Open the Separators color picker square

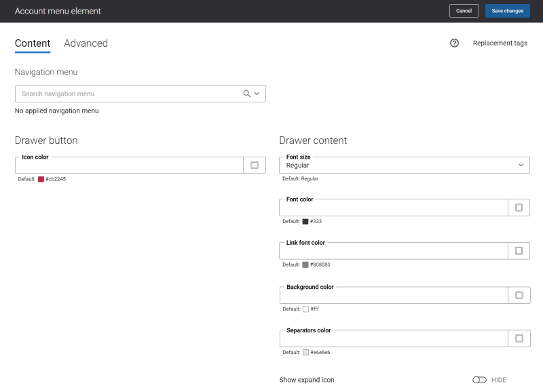519,338
